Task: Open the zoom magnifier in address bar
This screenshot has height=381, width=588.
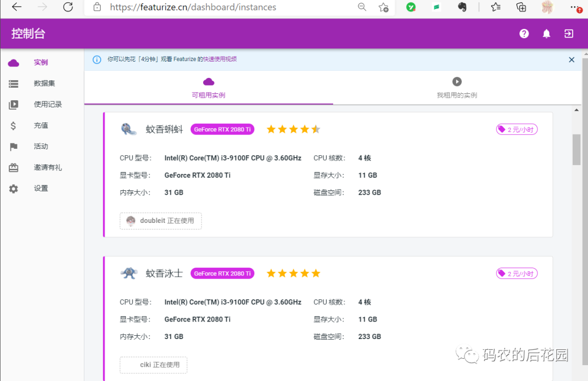Action: pos(362,7)
